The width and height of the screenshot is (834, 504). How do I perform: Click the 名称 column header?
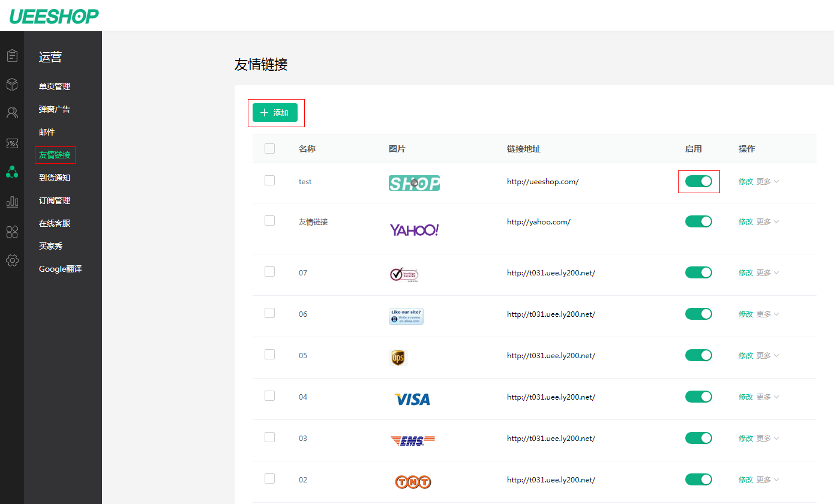(x=307, y=149)
